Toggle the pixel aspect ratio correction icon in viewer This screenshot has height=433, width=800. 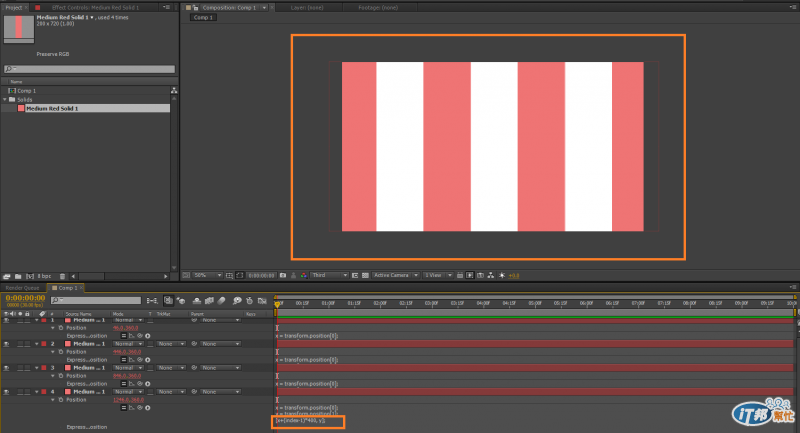coord(460,275)
